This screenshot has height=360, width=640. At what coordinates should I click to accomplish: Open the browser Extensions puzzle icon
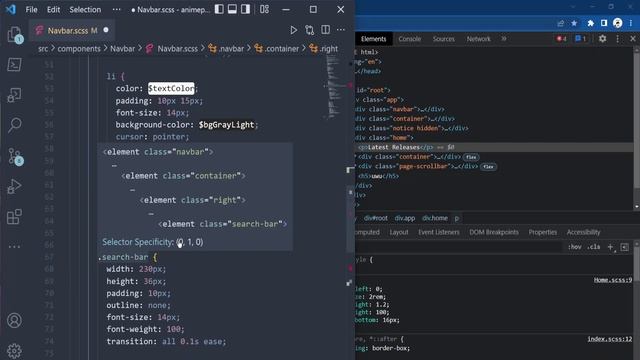[x=590, y=23]
